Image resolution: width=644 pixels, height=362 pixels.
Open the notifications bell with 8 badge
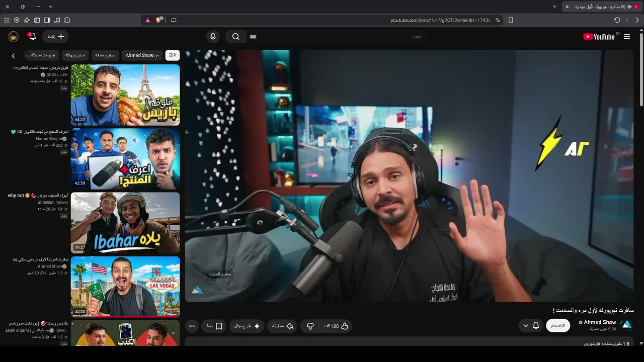point(32,36)
